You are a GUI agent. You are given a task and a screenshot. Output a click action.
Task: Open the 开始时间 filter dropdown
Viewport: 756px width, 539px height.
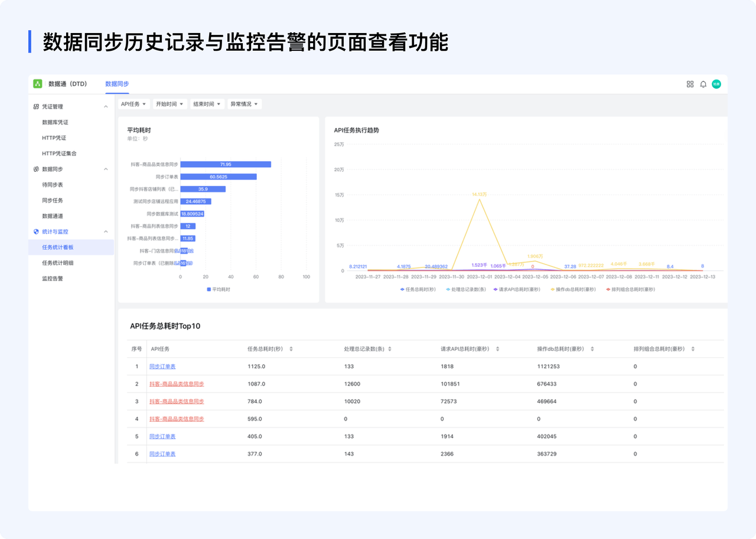[170, 104]
